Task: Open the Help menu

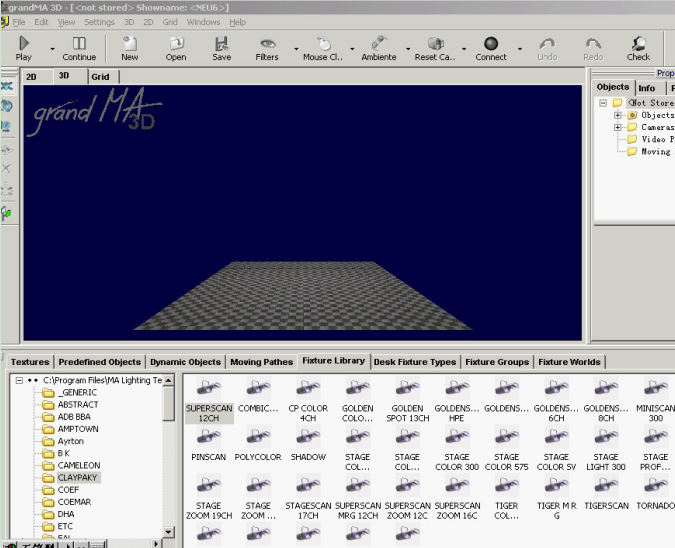Action: click(237, 22)
